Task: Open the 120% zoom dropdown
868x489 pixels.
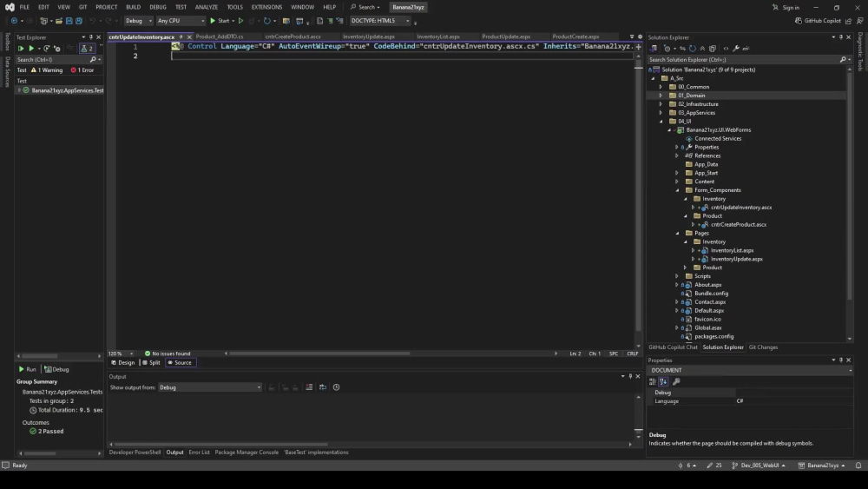Action: click(x=122, y=354)
